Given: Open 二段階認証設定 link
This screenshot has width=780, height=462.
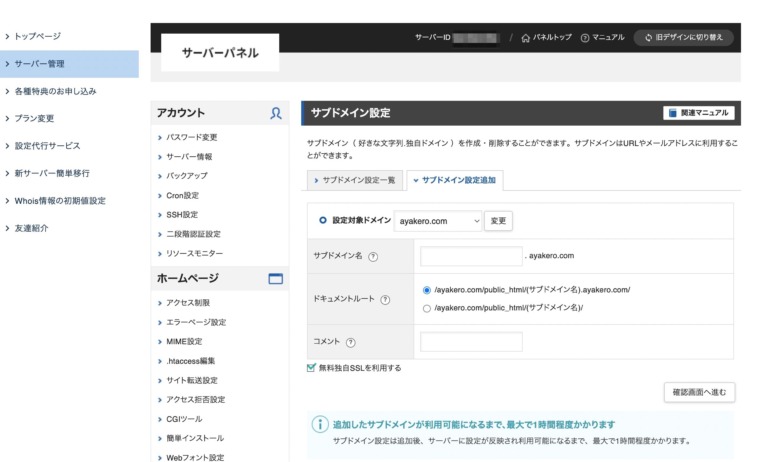Looking at the screenshot, I should [x=193, y=234].
